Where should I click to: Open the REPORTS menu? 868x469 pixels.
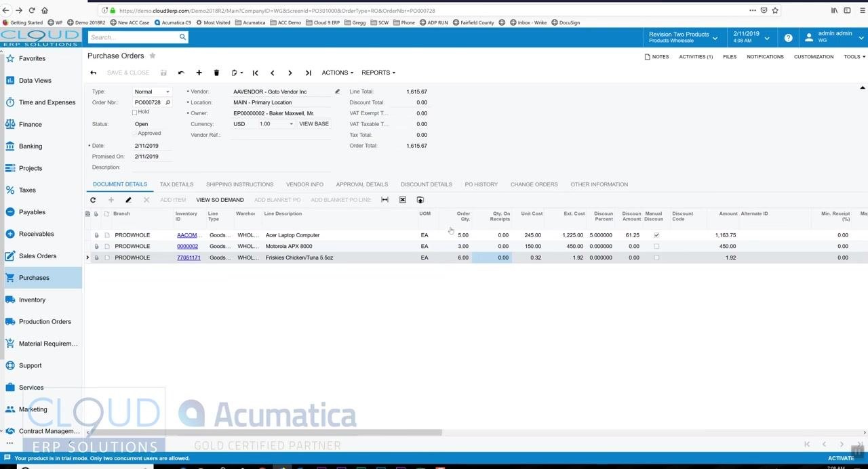(x=378, y=73)
